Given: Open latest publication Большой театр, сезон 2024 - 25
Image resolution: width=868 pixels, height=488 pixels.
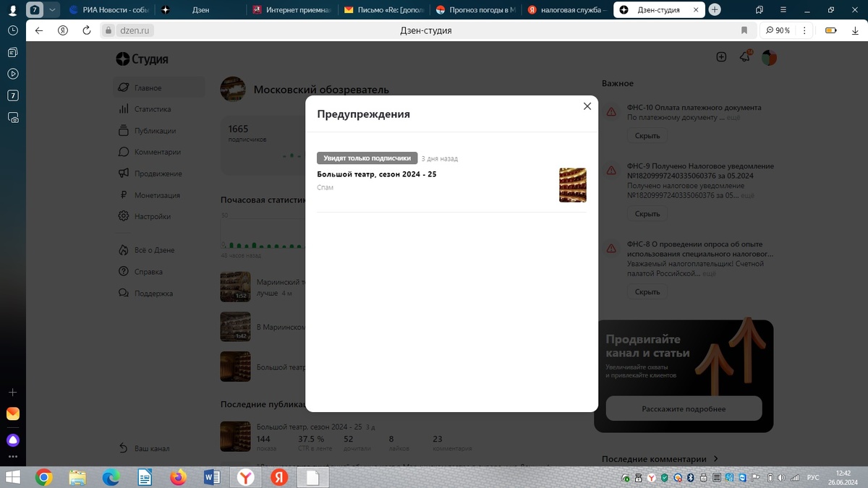Looking at the screenshot, I should (309, 427).
